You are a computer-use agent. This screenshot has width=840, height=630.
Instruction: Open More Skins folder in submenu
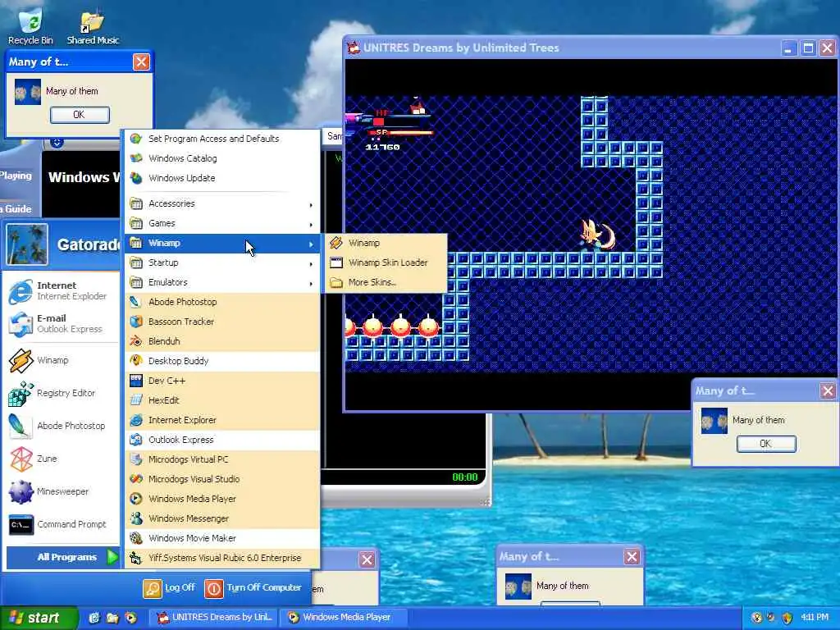385,282
